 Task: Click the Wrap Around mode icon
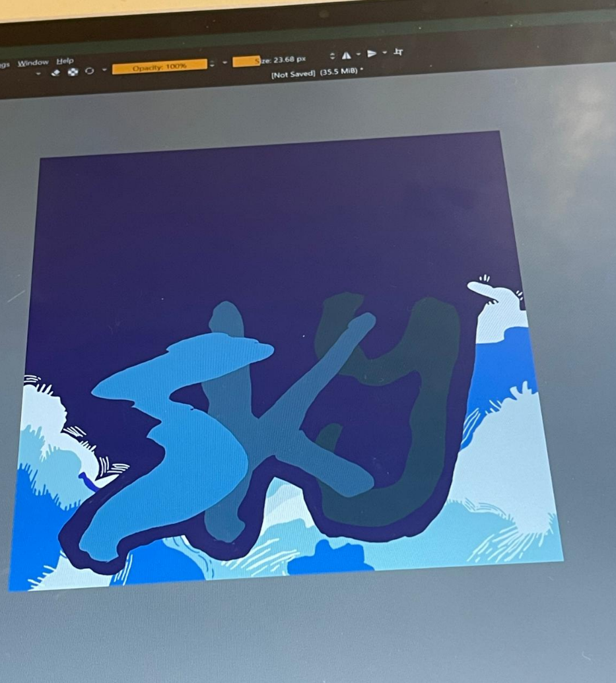[x=397, y=51]
